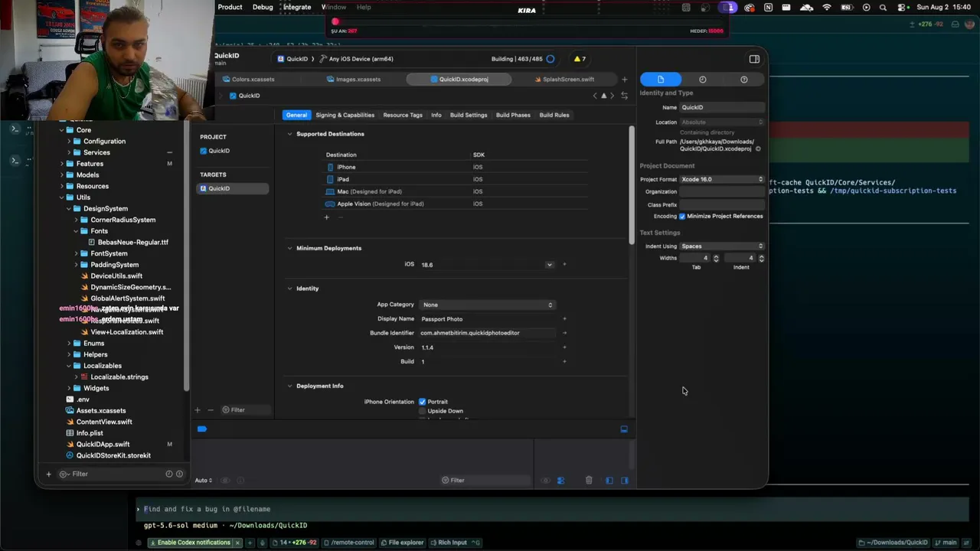This screenshot has width=980, height=551.
Task: Open the related items swap icon
Action: (624, 96)
